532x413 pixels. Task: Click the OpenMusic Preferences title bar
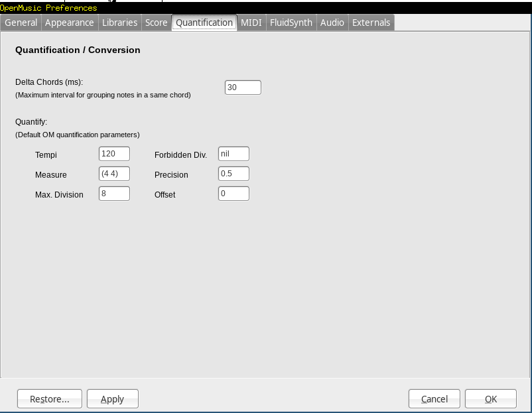pos(266,8)
